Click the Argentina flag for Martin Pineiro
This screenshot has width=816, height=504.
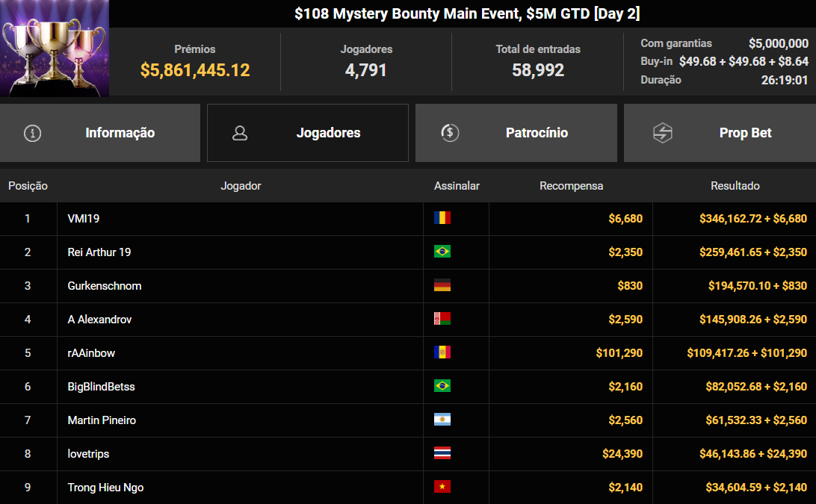pos(442,420)
